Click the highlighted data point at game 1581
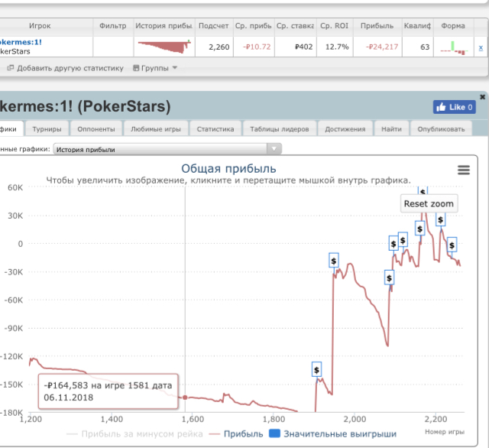This screenshot has height=448, width=489. tap(185, 397)
